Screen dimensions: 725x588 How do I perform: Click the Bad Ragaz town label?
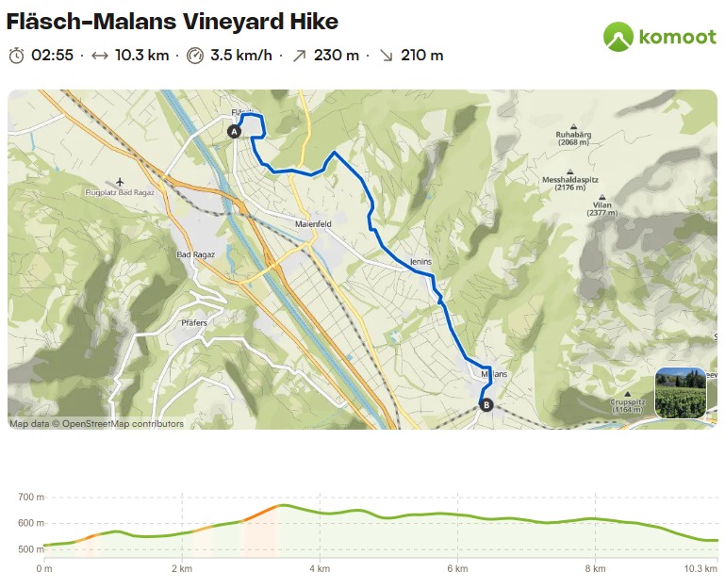point(195,254)
